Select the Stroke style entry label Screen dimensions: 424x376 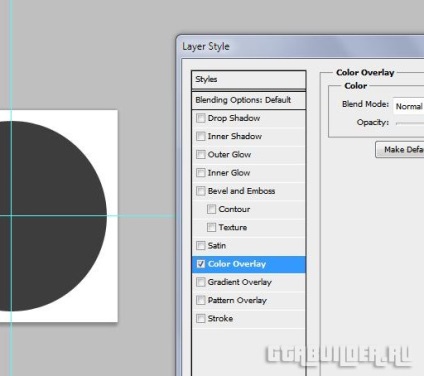click(x=220, y=318)
